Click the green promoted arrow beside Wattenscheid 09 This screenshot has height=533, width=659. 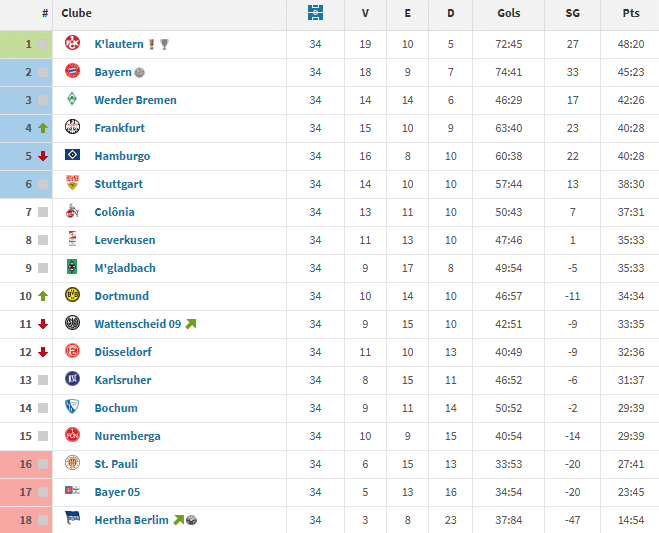[x=191, y=324]
